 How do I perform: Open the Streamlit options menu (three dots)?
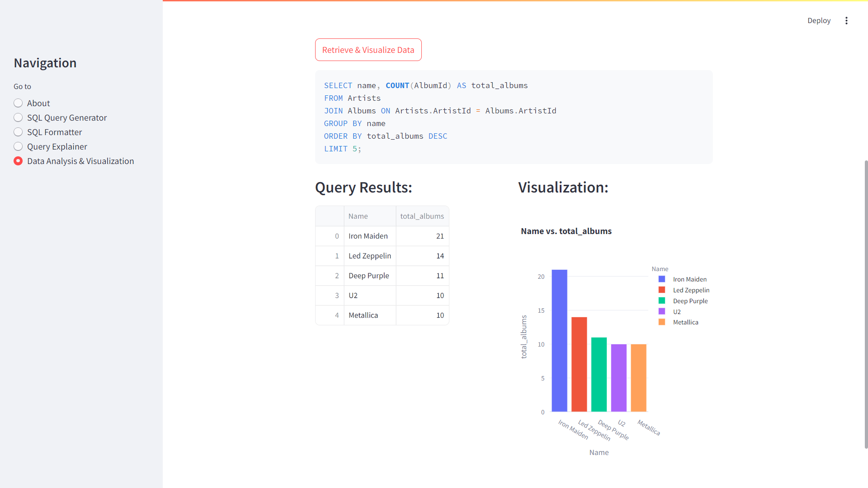[x=847, y=20]
